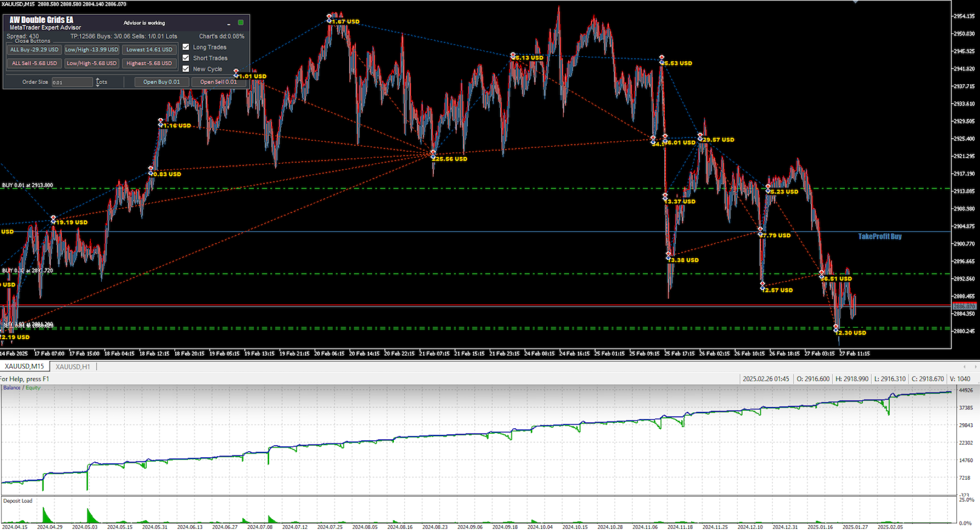Image resolution: width=980 pixels, height=530 pixels.
Task: Click the '25.56 USD' trade profit label
Action: pyautogui.click(x=450, y=159)
